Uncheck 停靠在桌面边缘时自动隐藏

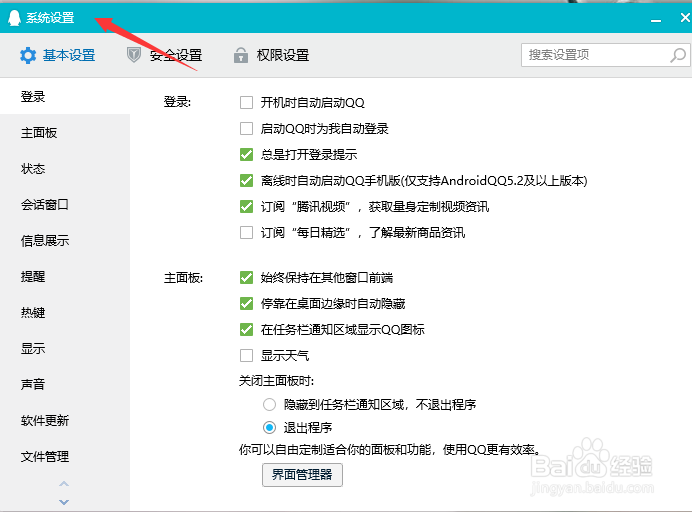[x=246, y=304]
